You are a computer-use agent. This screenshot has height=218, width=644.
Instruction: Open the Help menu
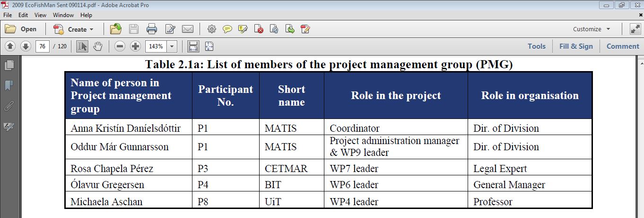tap(86, 15)
